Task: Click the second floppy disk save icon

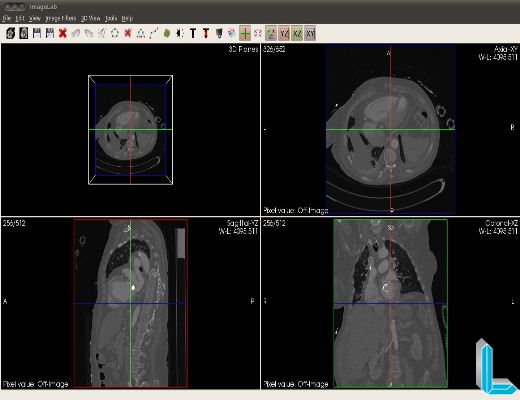Action: click(x=50, y=33)
